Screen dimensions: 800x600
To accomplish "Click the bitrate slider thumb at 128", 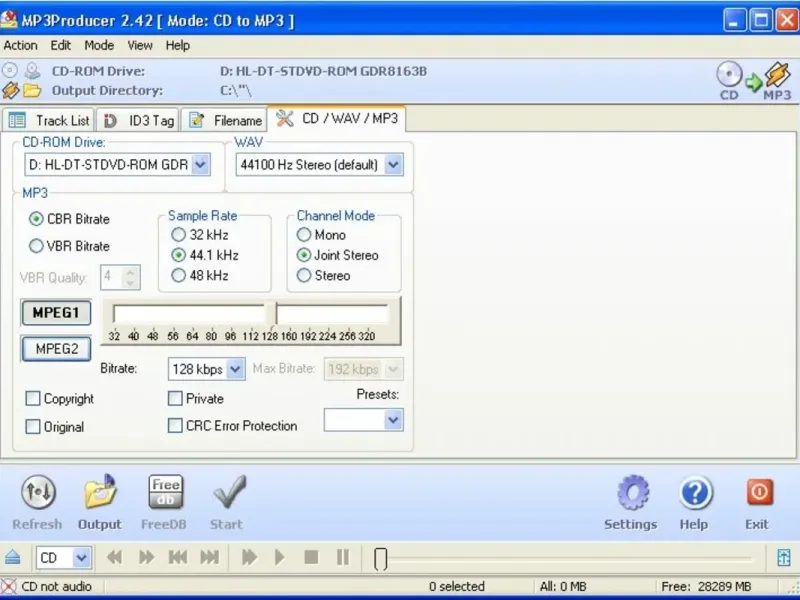I will [271, 312].
